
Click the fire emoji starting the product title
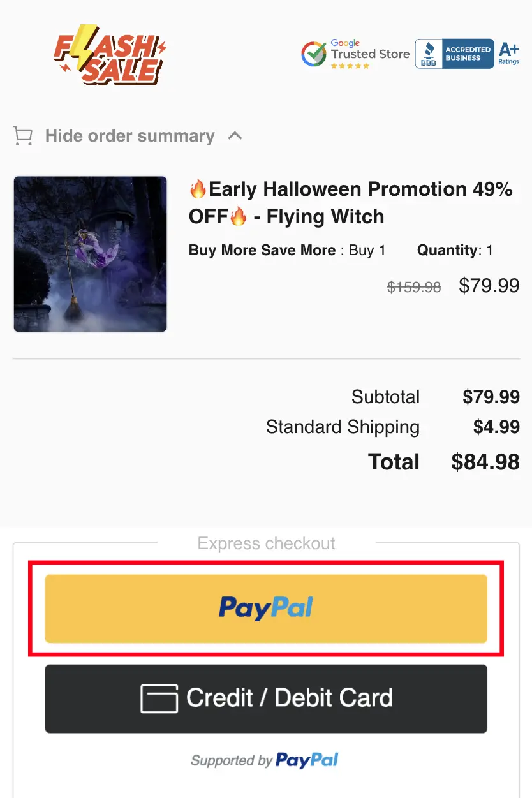[x=198, y=189]
